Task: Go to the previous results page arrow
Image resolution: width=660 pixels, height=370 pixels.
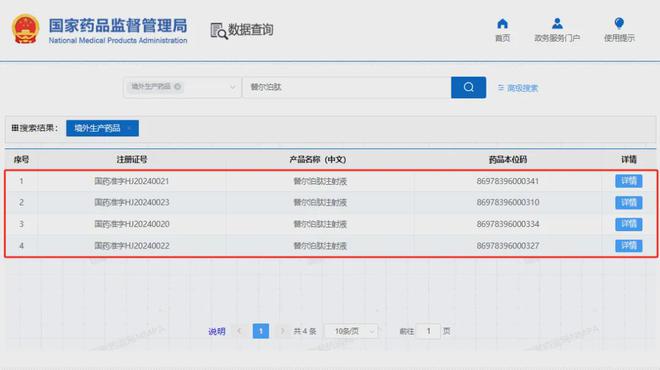Action: tap(239, 331)
